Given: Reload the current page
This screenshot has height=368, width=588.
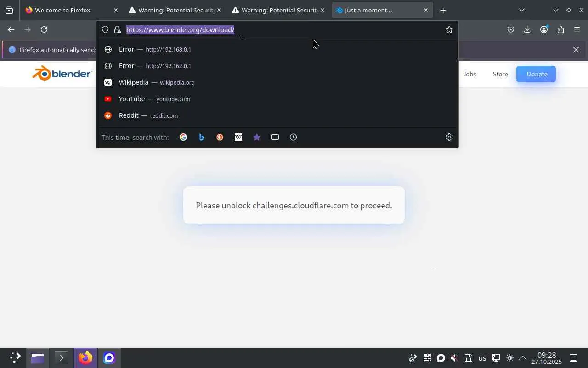Looking at the screenshot, I should [44, 29].
